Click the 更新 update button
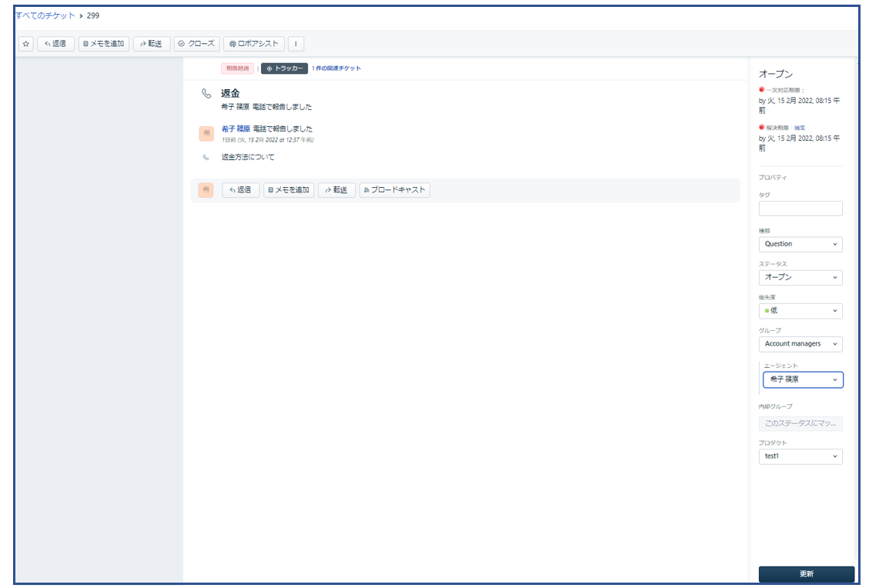 point(807,574)
